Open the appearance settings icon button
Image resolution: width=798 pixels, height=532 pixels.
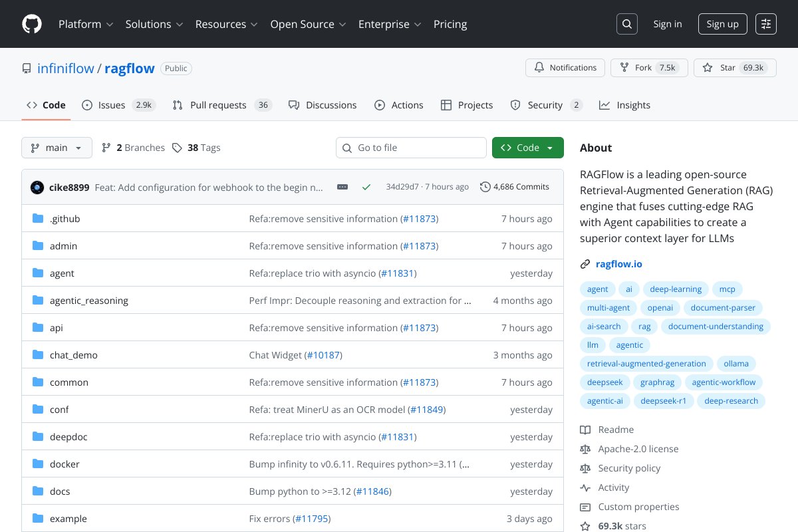(x=766, y=24)
